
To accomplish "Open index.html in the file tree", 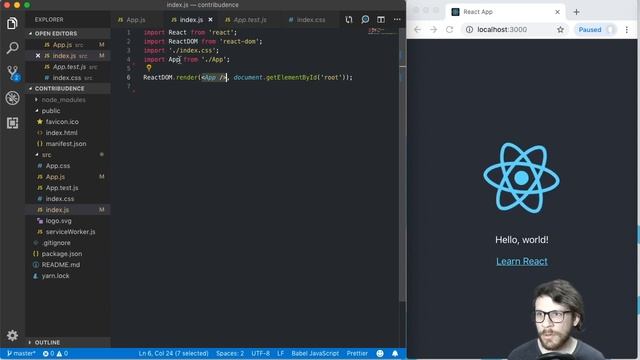I will (x=67, y=133).
